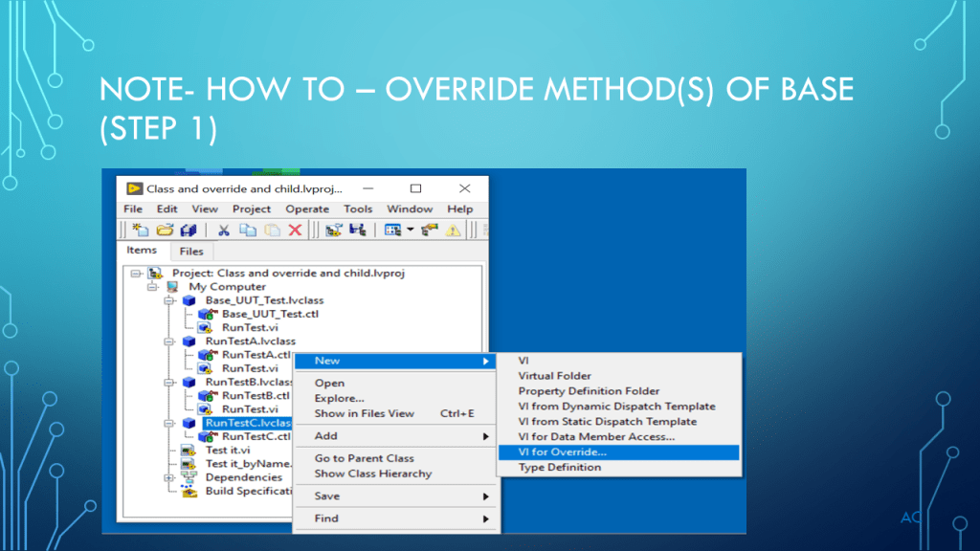Image resolution: width=980 pixels, height=551 pixels.
Task: Collapse the Base_UUT_Test.lvclass tree node
Action: [x=169, y=300]
